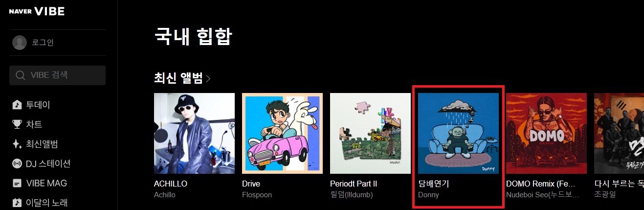Open the 담배연기 album cover by Donny
The width and height of the screenshot is (644, 210).
coord(458,133)
